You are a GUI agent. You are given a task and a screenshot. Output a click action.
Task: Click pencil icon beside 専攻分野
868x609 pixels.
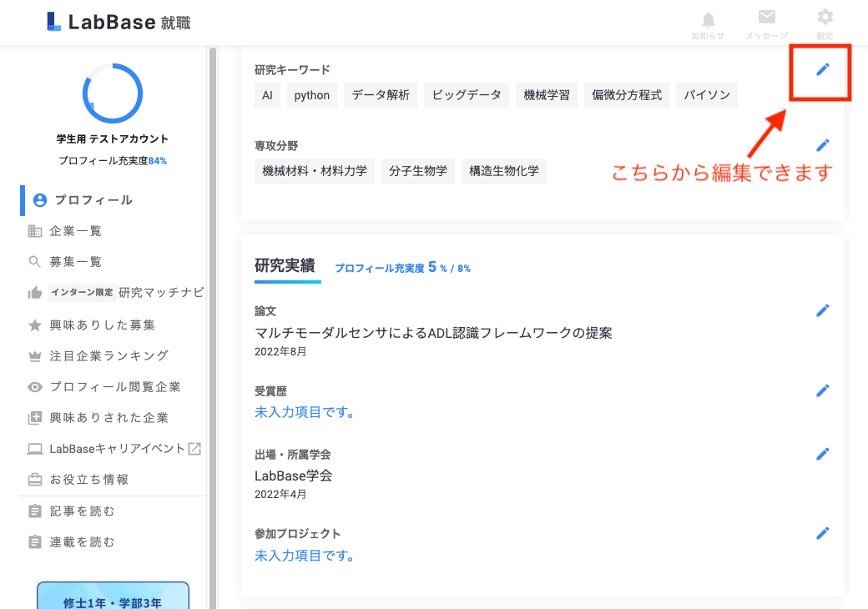tap(823, 145)
